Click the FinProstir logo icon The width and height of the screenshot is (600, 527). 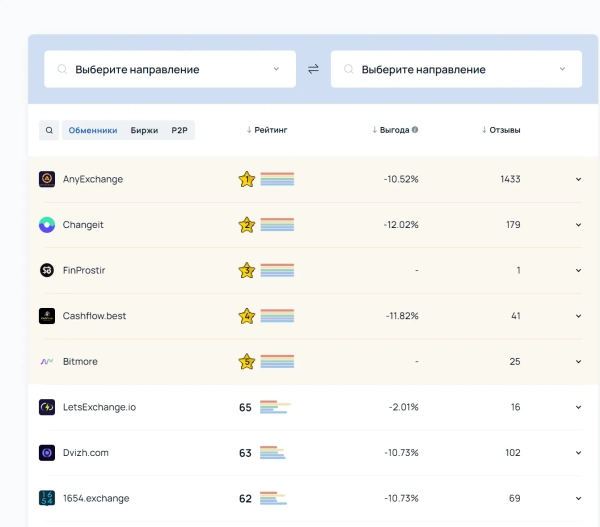click(x=47, y=270)
